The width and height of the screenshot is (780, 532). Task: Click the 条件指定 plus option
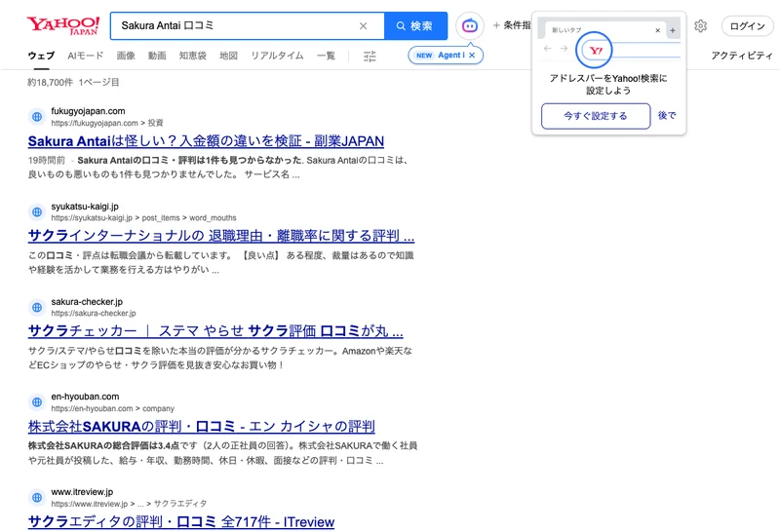pos(512,25)
